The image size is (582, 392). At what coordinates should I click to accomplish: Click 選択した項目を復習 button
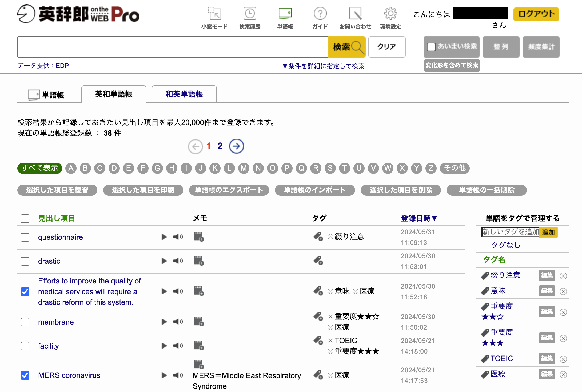click(57, 190)
